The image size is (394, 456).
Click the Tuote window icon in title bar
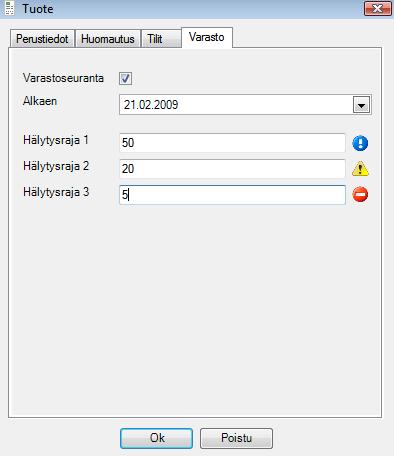click(x=10, y=8)
